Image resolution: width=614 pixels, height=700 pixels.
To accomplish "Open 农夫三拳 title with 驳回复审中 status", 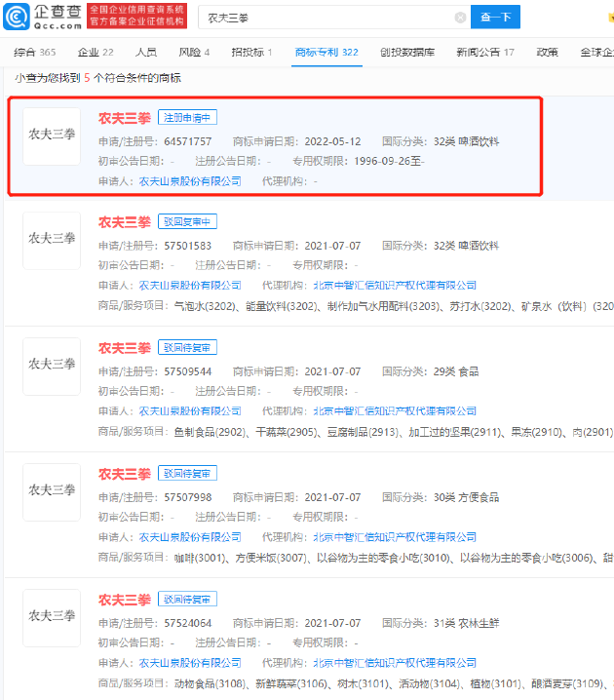I will (x=125, y=222).
